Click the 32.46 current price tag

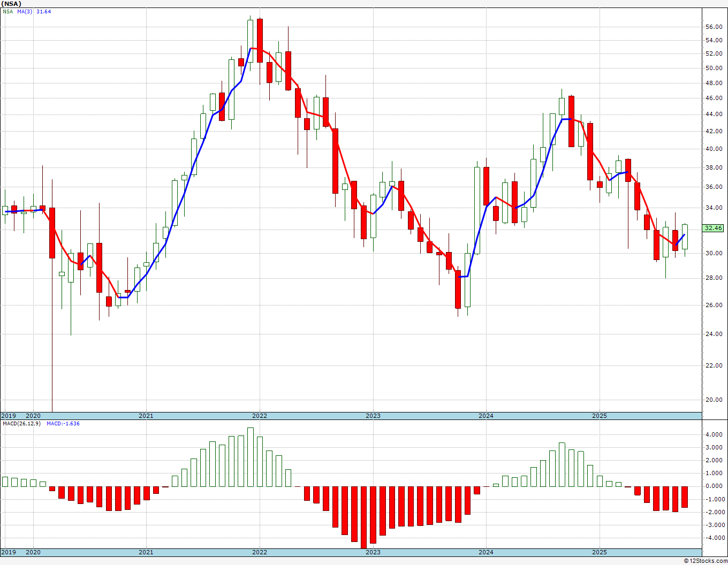pos(713,228)
